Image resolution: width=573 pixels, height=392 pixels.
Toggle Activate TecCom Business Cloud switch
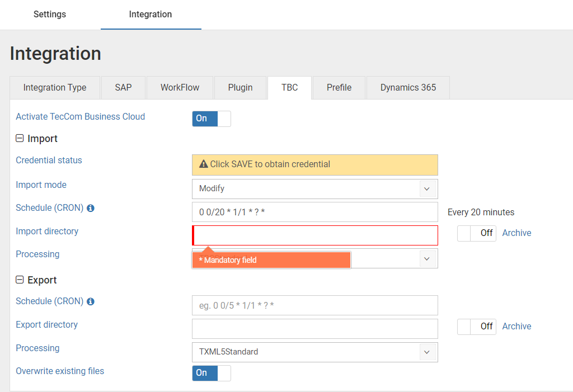(x=212, y=119)
